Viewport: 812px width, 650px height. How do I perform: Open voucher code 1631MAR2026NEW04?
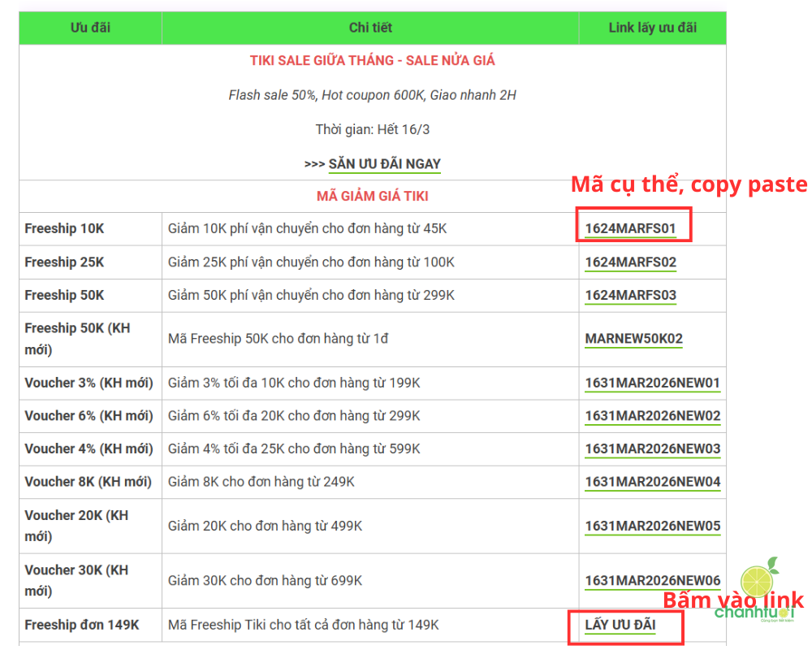652,482
